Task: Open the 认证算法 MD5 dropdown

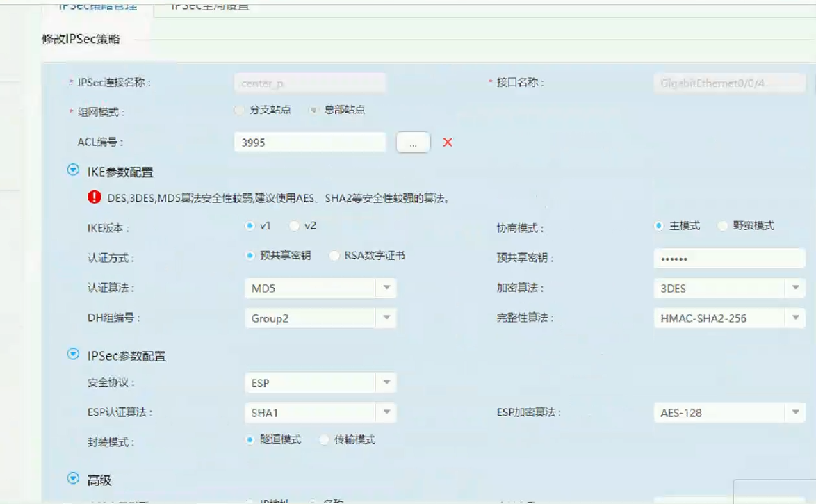Action: tap(320, 288)
